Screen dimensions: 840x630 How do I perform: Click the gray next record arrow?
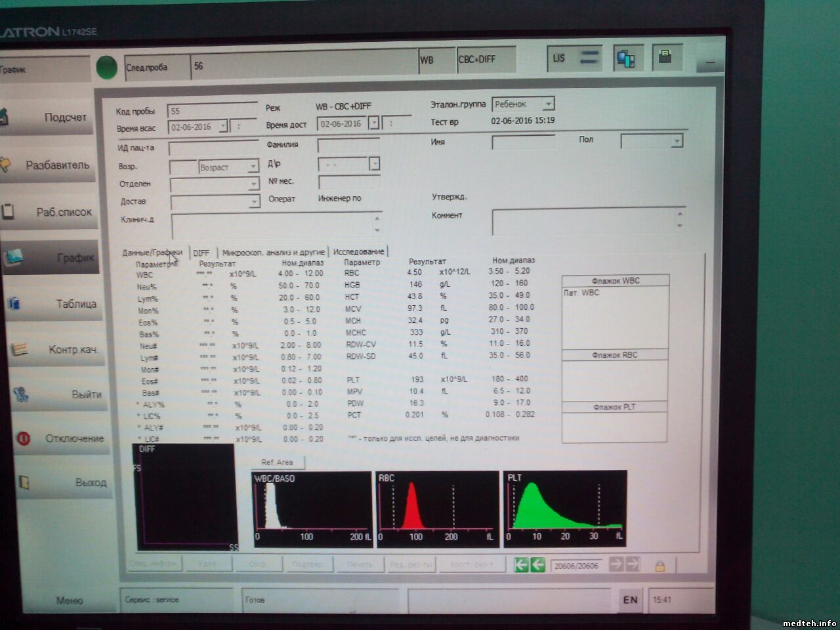[616, 564]
